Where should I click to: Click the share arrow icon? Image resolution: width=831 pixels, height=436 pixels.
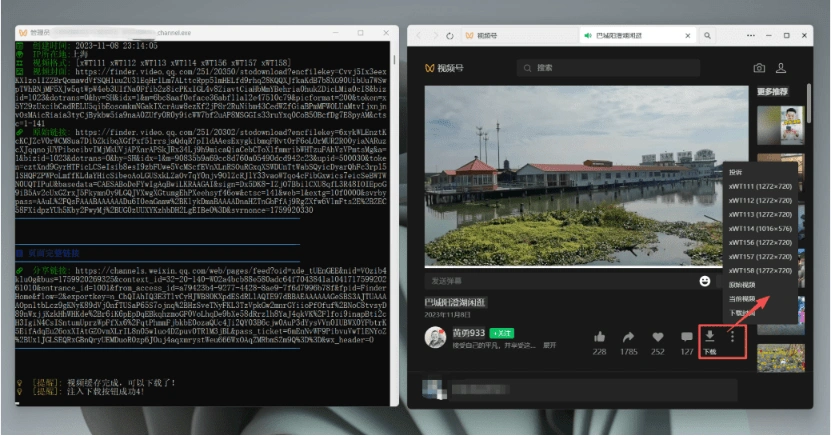pos(629,337)
